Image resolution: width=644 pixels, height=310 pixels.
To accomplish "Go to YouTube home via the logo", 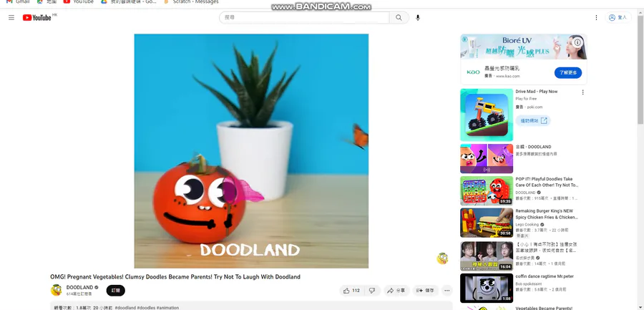I will 37,17.
